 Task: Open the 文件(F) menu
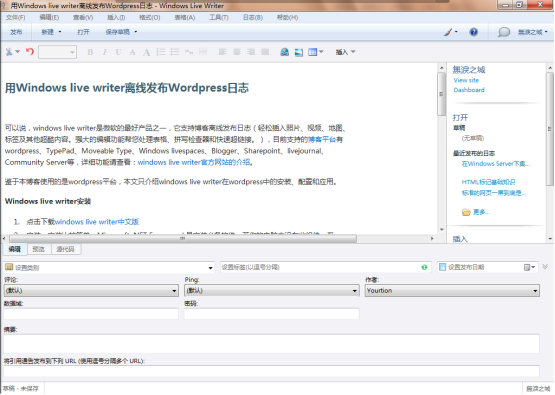tap(16, 17)
